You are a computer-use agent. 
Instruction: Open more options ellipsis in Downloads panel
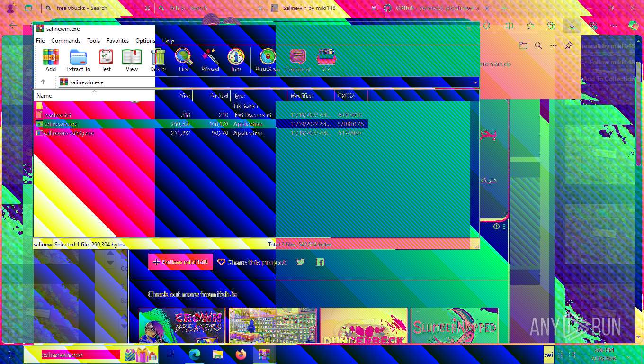click(553, 45)
